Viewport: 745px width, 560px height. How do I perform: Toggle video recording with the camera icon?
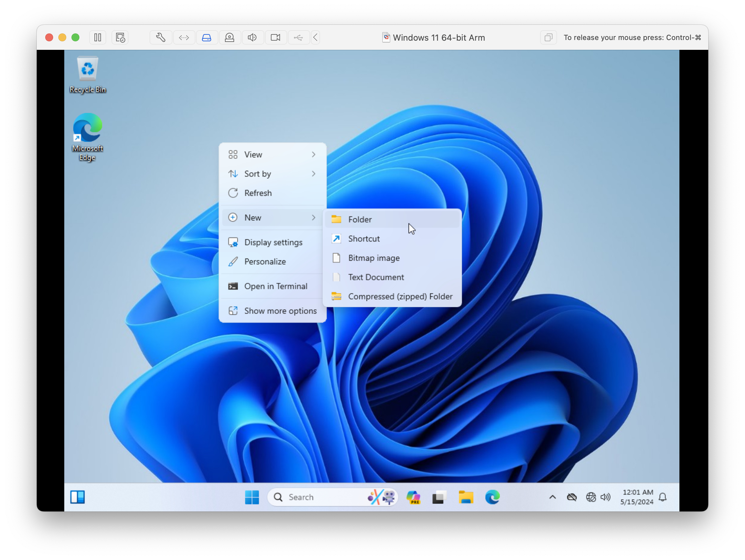[x=276, y=37]
